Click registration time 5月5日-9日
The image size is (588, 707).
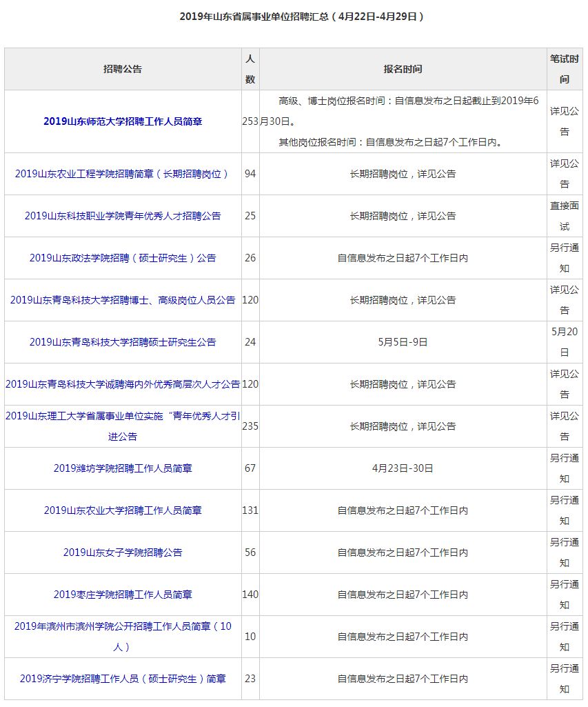[403, 342]
